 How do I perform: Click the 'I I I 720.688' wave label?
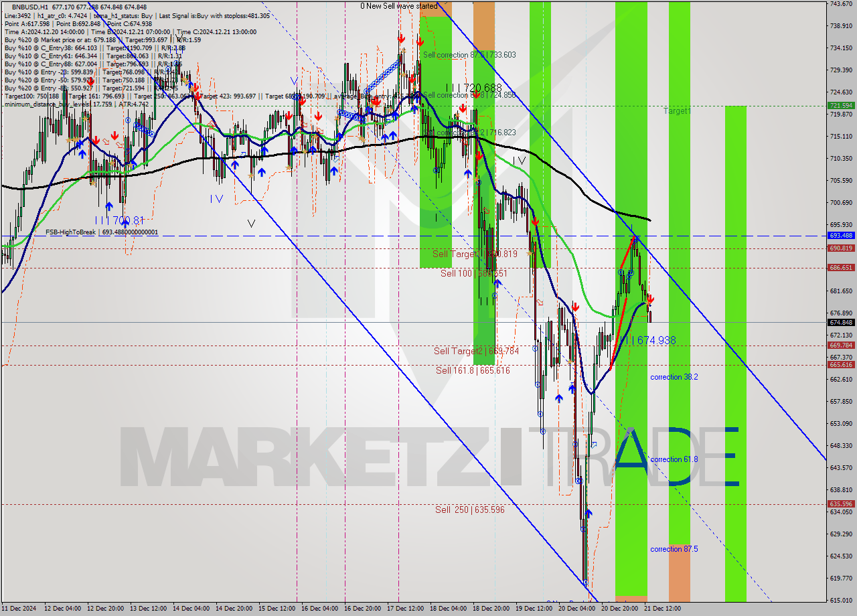pyautogui.click(x=473, y=88)
